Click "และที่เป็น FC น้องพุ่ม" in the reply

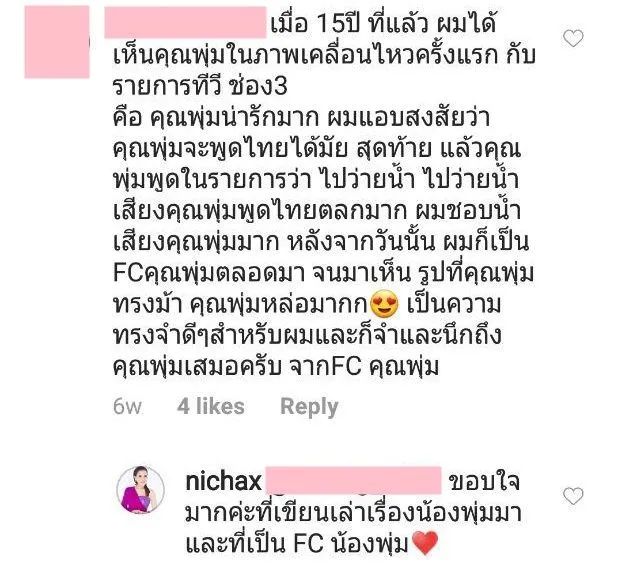(x=298, y=543)
